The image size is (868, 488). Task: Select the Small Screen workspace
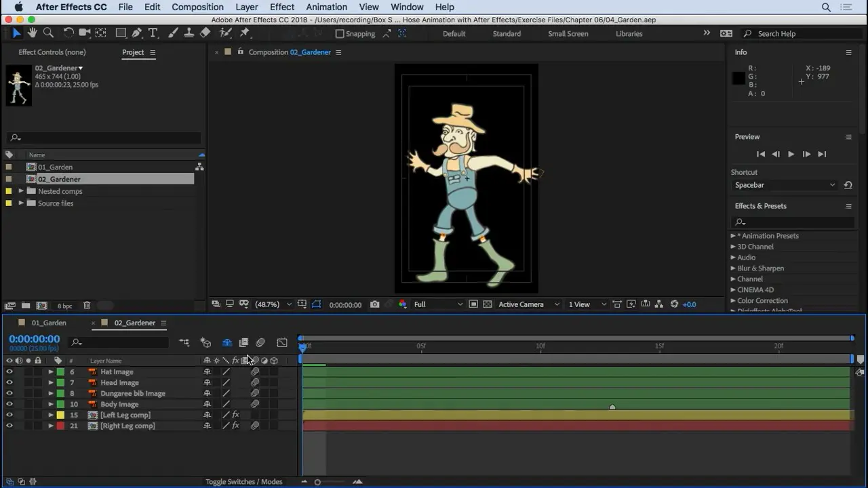(568, 34)
